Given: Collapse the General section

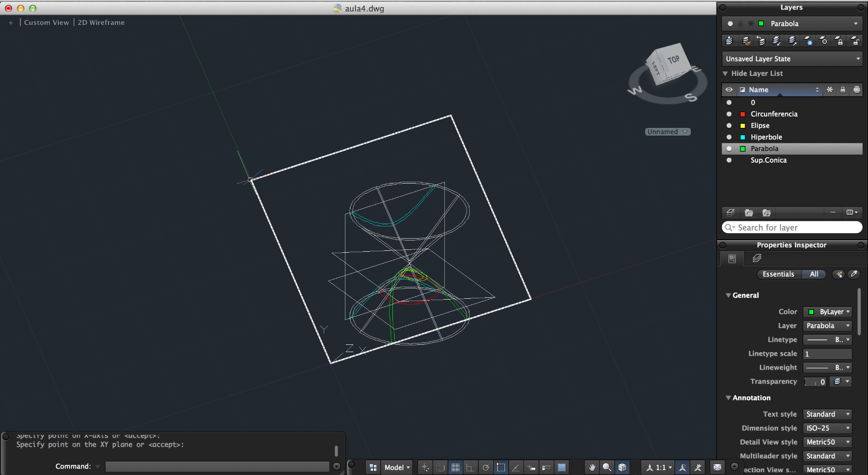Looking at the screenshot, I should (728, 295).
